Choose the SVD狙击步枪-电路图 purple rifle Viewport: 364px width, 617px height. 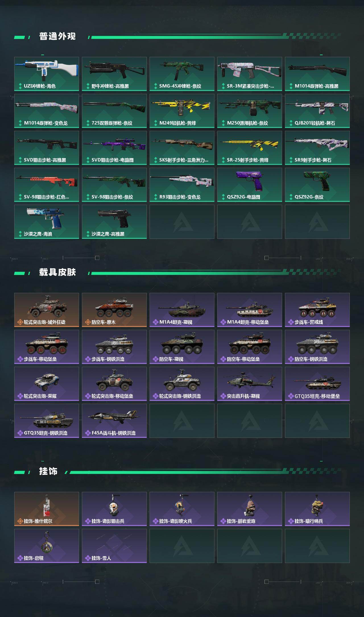[x=114, y=148]
